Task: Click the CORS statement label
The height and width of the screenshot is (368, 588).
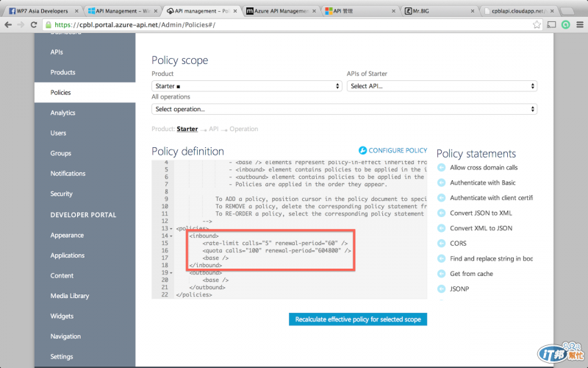Action: 458,244
